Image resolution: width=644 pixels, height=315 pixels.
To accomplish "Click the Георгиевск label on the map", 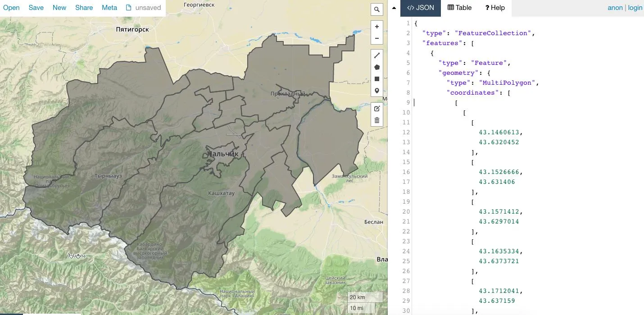I will [200, 4].
